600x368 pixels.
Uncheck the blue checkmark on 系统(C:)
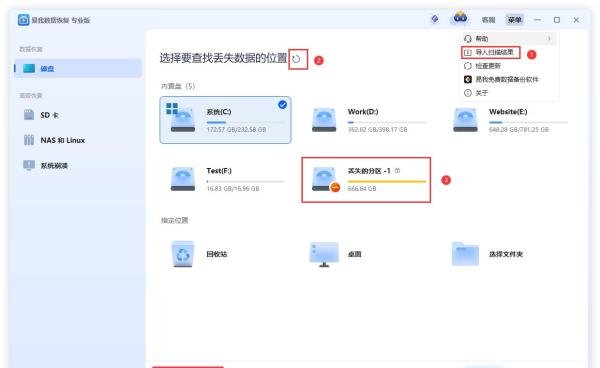(282, 104)
